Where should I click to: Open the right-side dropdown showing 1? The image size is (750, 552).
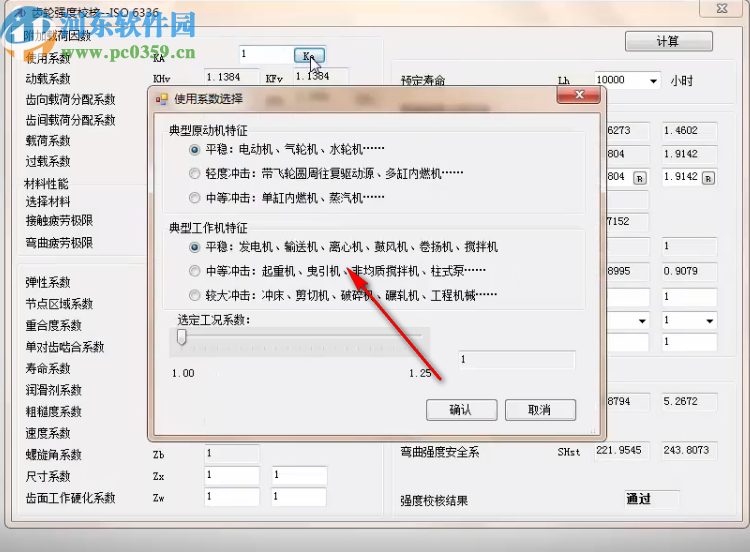[x=709, y=320]
